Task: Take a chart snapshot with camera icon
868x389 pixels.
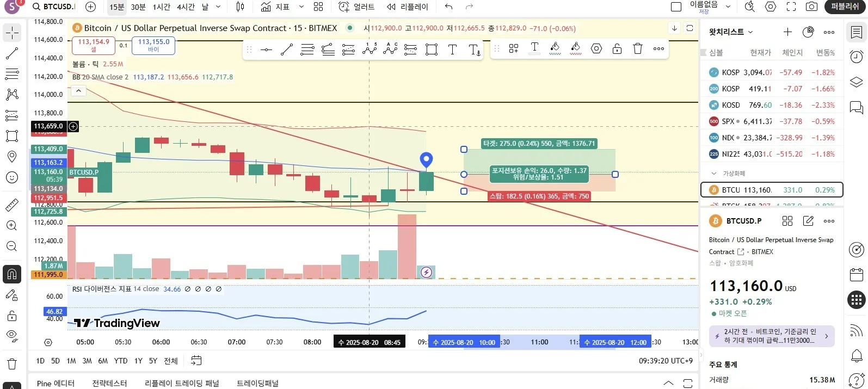Action: (811, 7)
